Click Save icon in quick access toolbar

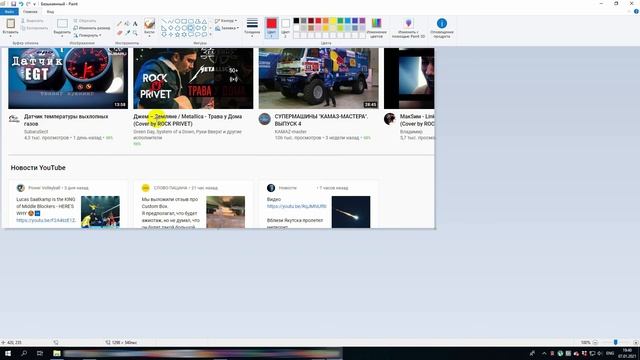click(x=13, y=4)
